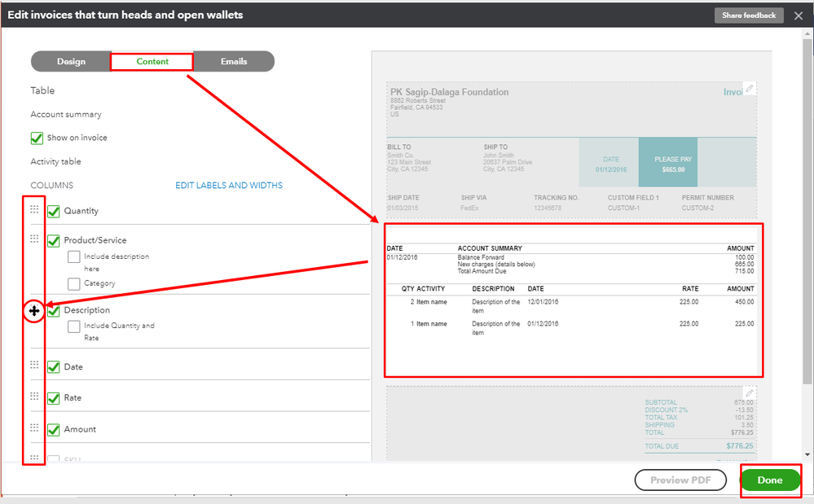The height and width of the screenshot is (504, 814).
Task: Click the DATE 01/12/2016 box in preview
Action: 609,162
